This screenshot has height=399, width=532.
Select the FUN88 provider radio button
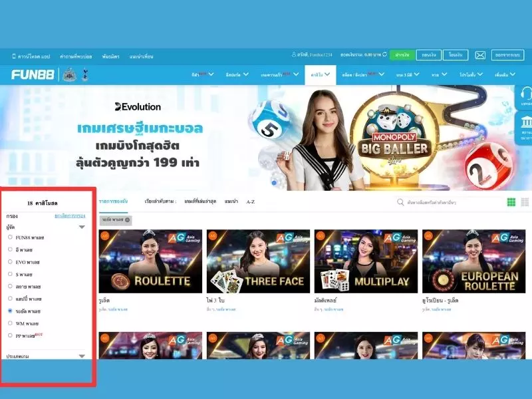(10, 237)
